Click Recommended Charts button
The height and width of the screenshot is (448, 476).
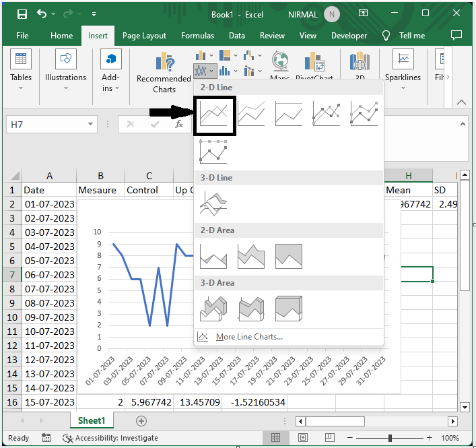coord(164,73)
